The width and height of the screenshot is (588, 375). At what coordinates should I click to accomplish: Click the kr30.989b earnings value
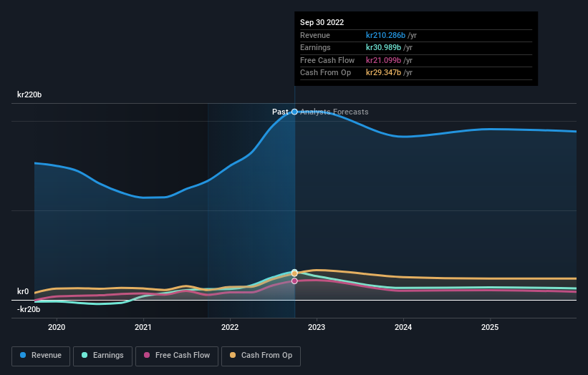(x=384, y=47)
